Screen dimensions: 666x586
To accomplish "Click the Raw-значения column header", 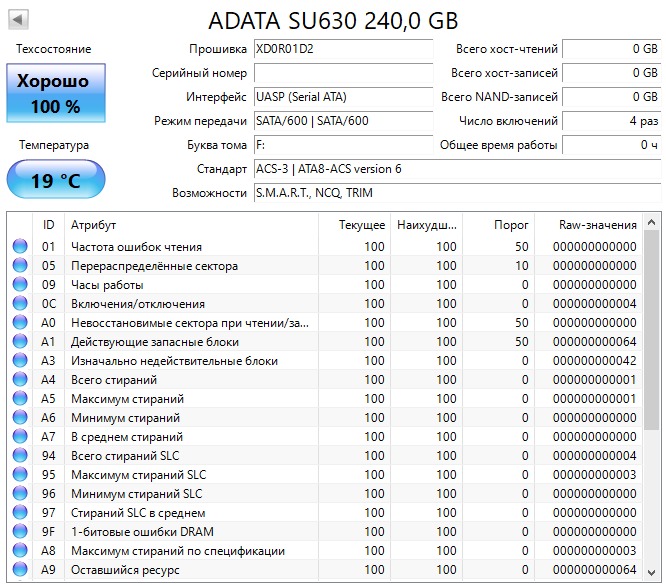I will [598, 225].
